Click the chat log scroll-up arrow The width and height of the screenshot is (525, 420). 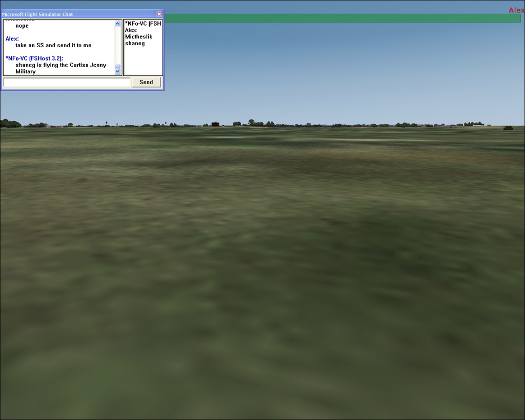[x=117, y=24]
